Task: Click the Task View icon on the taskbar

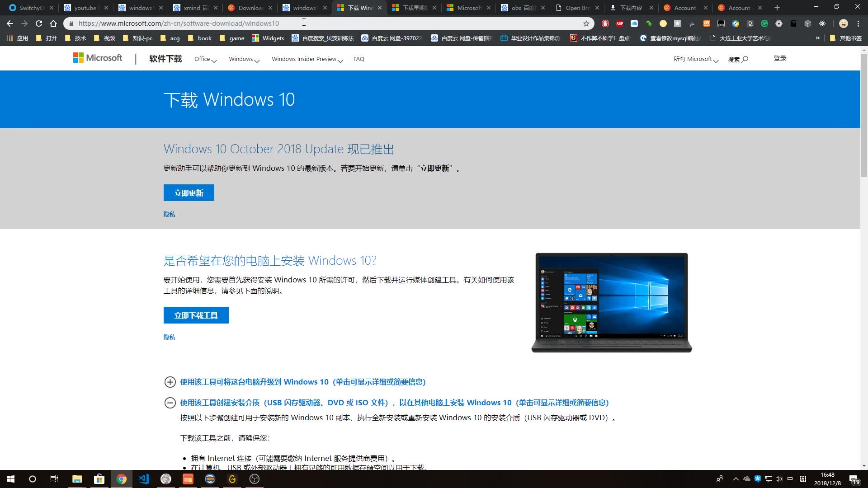Action: (x=54, y=479)
